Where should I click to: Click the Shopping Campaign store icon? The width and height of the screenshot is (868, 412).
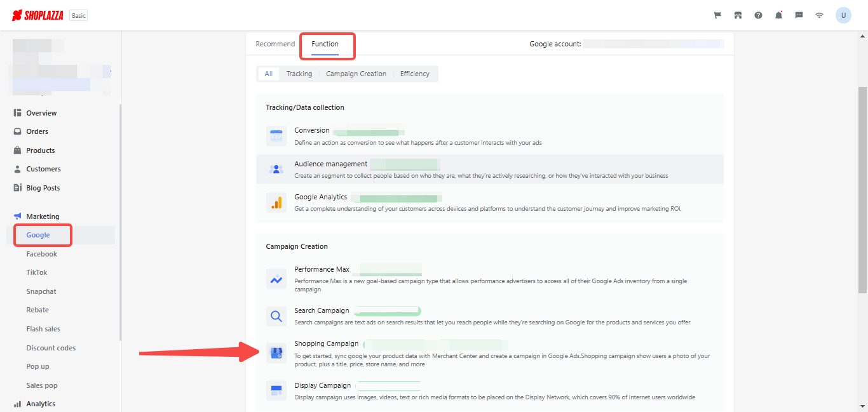coord(276,353)
